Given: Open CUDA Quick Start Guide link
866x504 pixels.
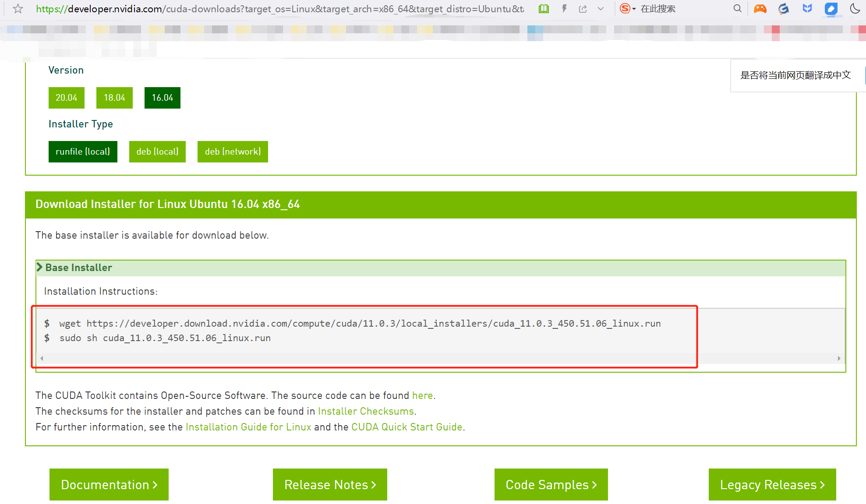Looking at the screenshot, I should tap(406, 427).
